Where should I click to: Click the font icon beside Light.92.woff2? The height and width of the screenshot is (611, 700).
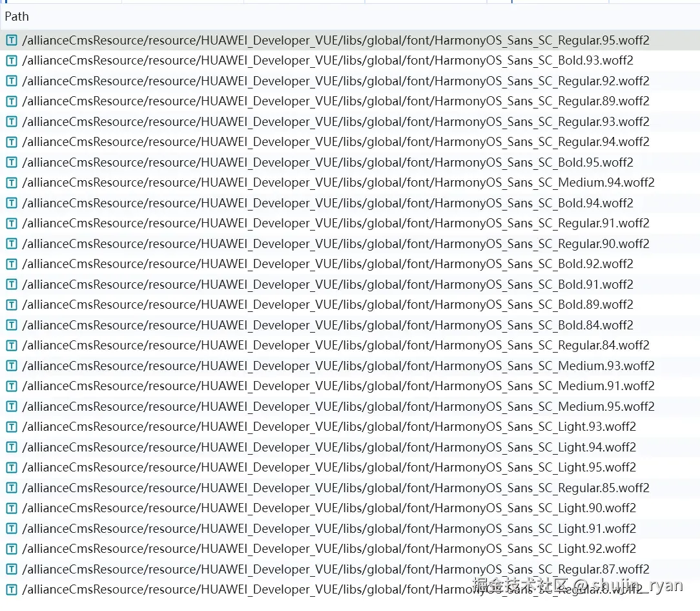point(12,549)
